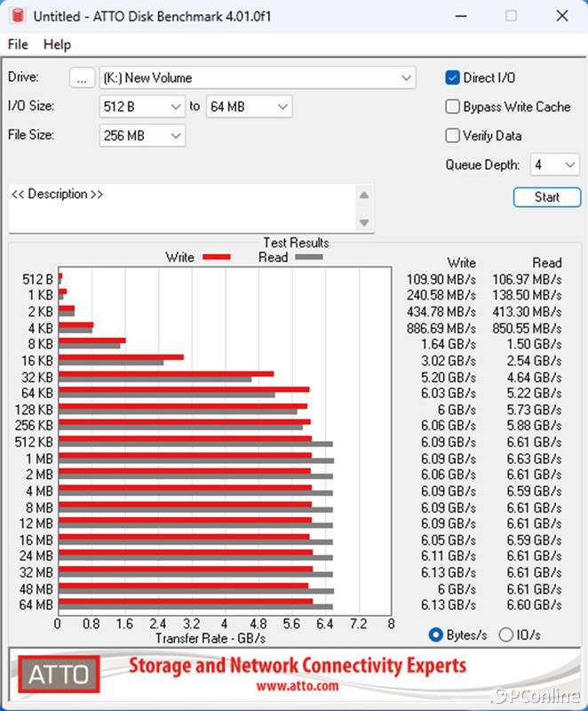Screen dimensions: 588x711
Task: Enable Bypass Write Cache checkbox
Action: (x=453, y=107)
